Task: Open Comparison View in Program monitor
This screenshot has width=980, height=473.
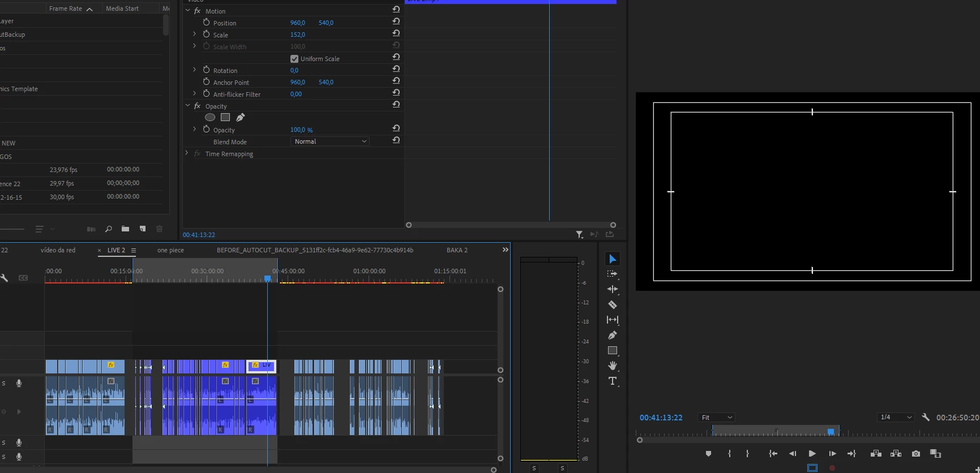Action: pos(935,454)
